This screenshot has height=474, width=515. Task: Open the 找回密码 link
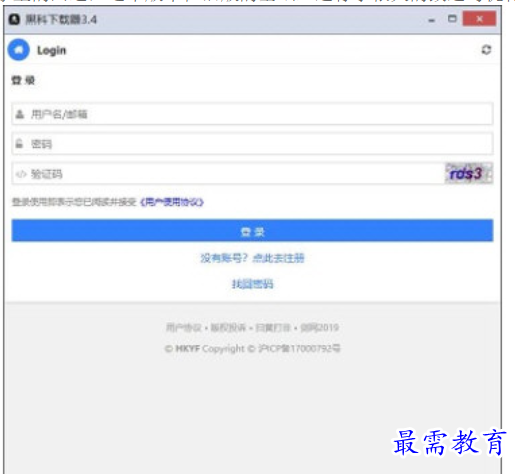coord(252,284)
